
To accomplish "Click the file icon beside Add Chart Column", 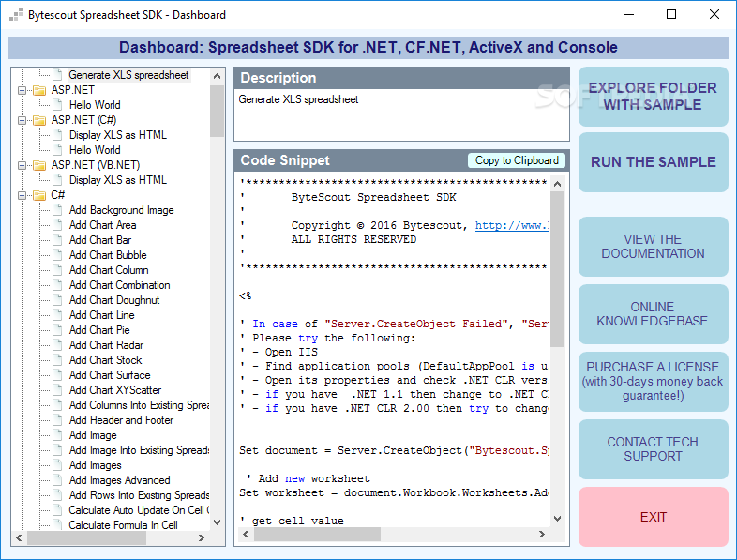I will pos(57,270).
